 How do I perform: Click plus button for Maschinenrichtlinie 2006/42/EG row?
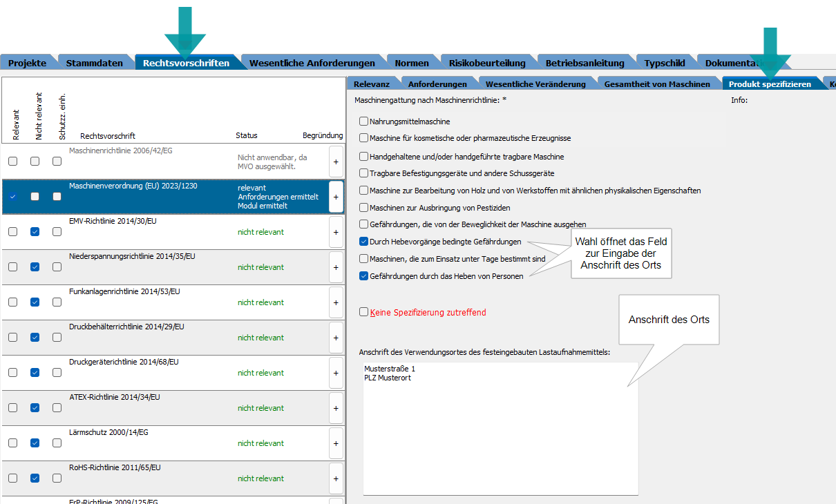pos(336,162)
